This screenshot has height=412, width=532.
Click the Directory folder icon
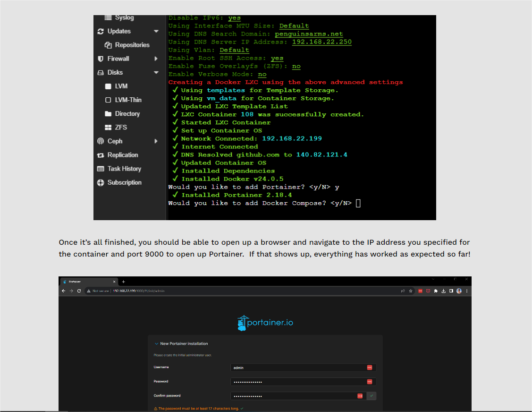(108, 114)
